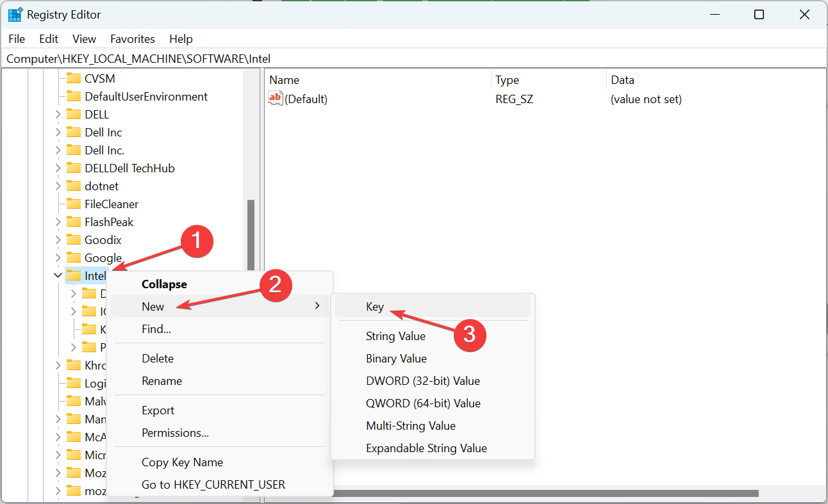Click the folder icon next to FlashPeak
Screen dimensions: 828x504
(74, 222)
